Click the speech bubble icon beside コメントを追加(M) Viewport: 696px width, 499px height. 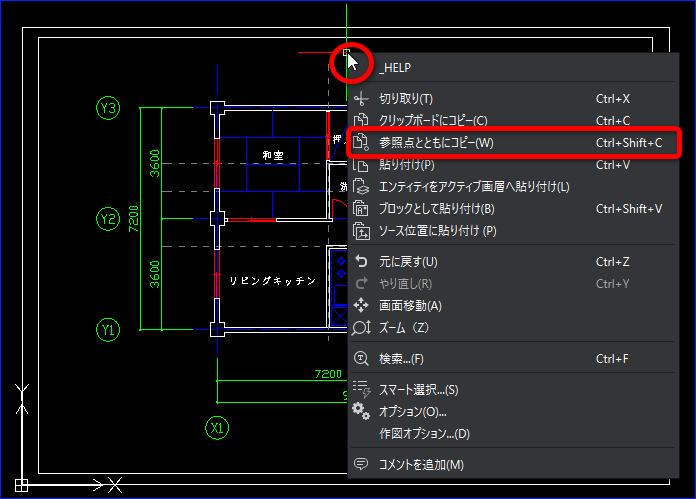[x=361, y=464]
